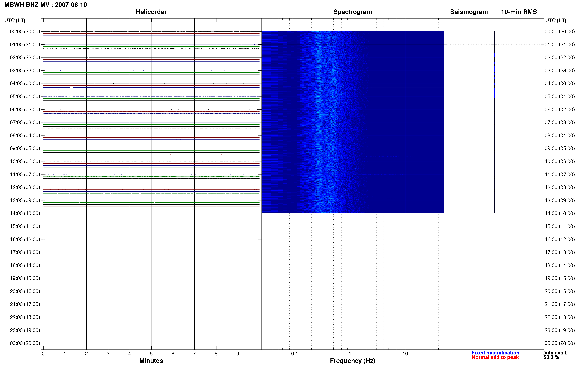Click the red "Normalised to peak" legend text
Viewport: 588px width, 368px height.
click(x=495, y=357)
